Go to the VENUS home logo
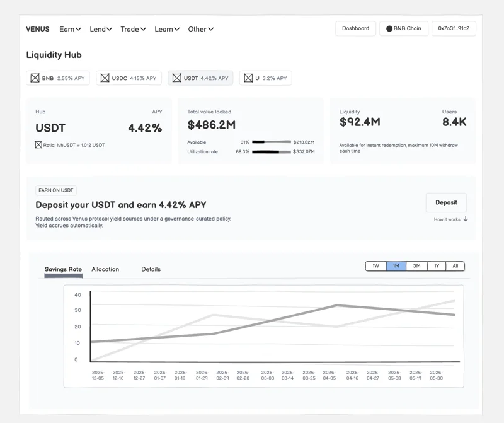 click(x=38, y=29)
